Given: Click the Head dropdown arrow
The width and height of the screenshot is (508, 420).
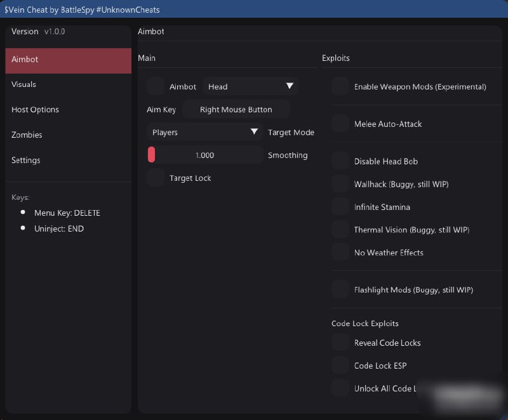Looking at the screenshot, I should 290,86.
